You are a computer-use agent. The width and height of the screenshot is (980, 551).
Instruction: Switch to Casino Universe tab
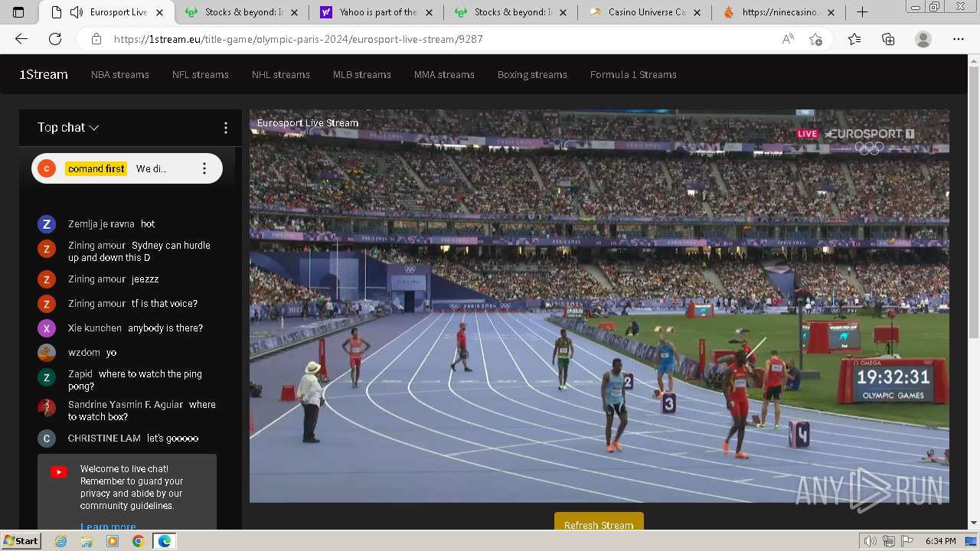(x=645, y=12)
